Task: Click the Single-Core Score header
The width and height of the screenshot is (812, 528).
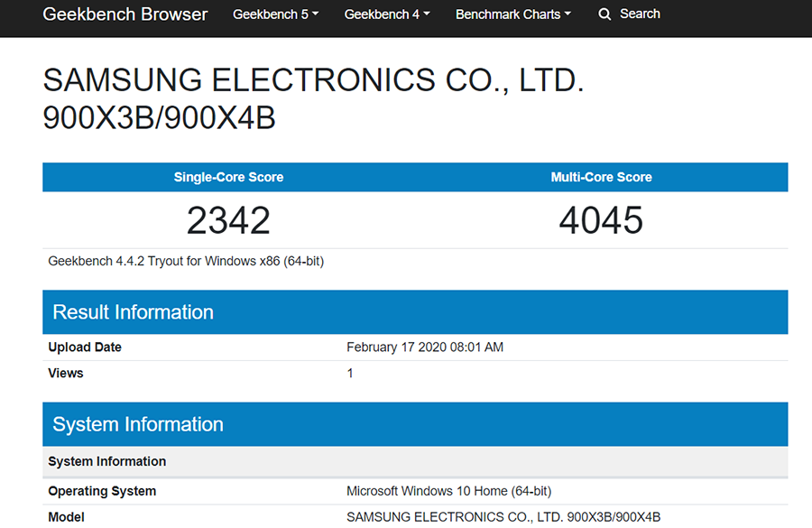Action: [228, 177]
